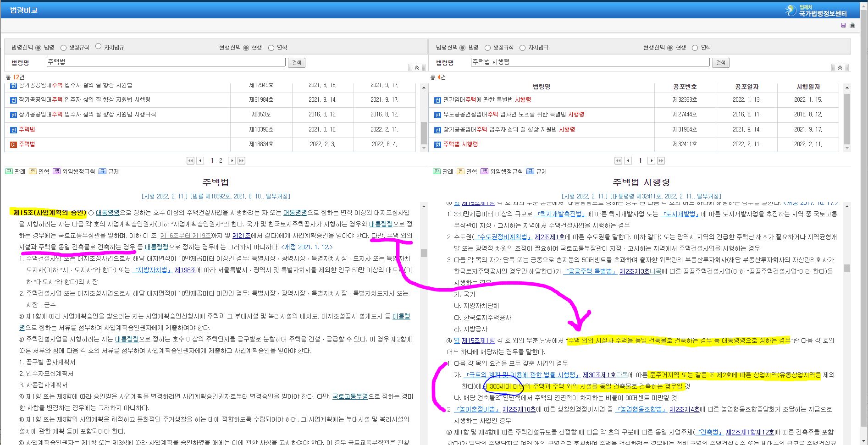Screen dimensions: 868x445
Task: Click 시행일자 column header in right list
Action: 808,87
